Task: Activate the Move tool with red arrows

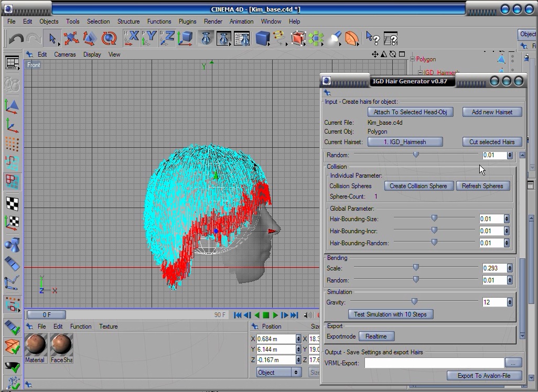Action: click(x=71, y=38)
